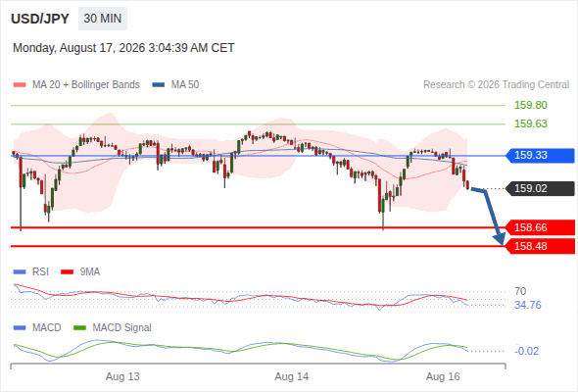Click the red 158.48 support price tag
578x392 pixels.
(540, 246)
